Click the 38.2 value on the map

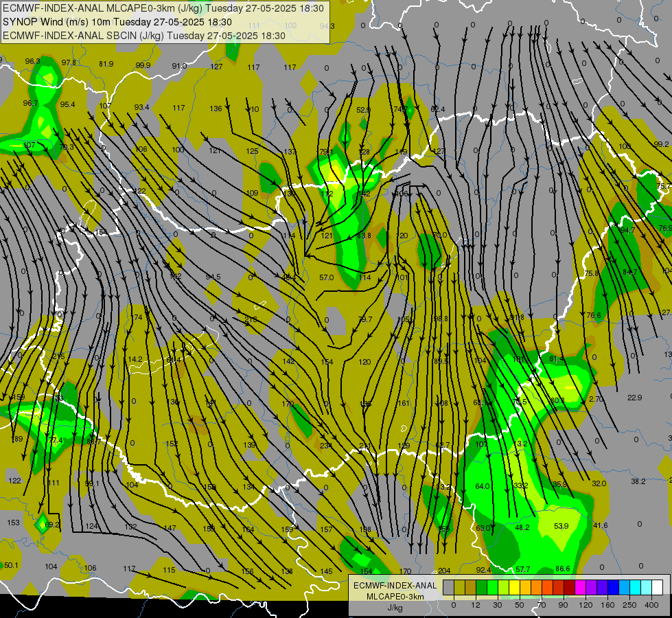[x=638, y=481]
